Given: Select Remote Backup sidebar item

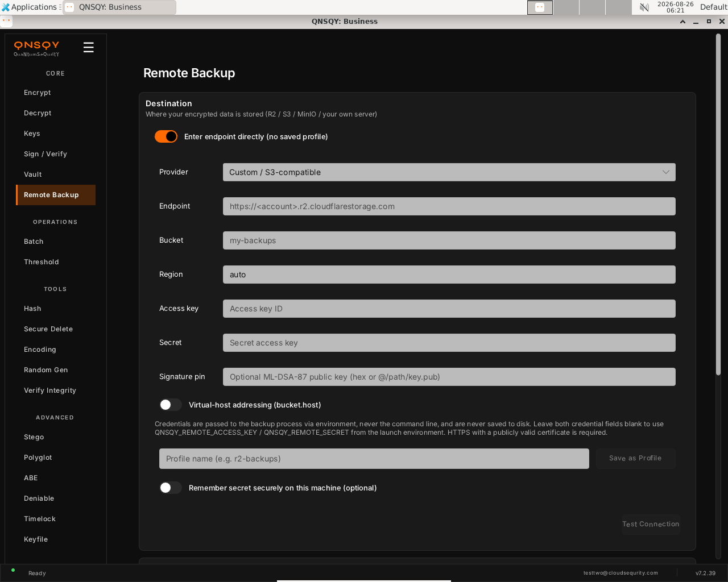Looking at the screenshot, I should click(56, 195).
